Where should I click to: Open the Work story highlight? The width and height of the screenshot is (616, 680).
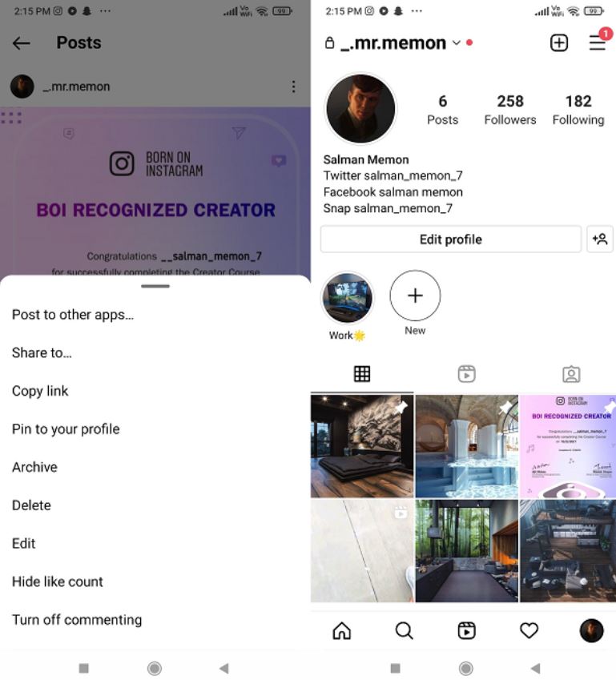[347, 299]
